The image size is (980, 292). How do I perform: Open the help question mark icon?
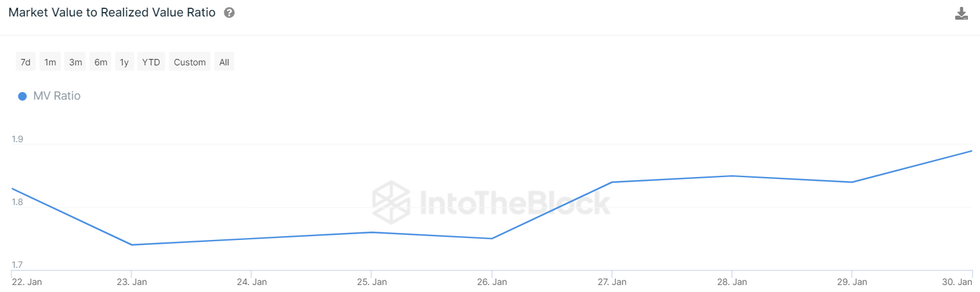tap(229, 13)
